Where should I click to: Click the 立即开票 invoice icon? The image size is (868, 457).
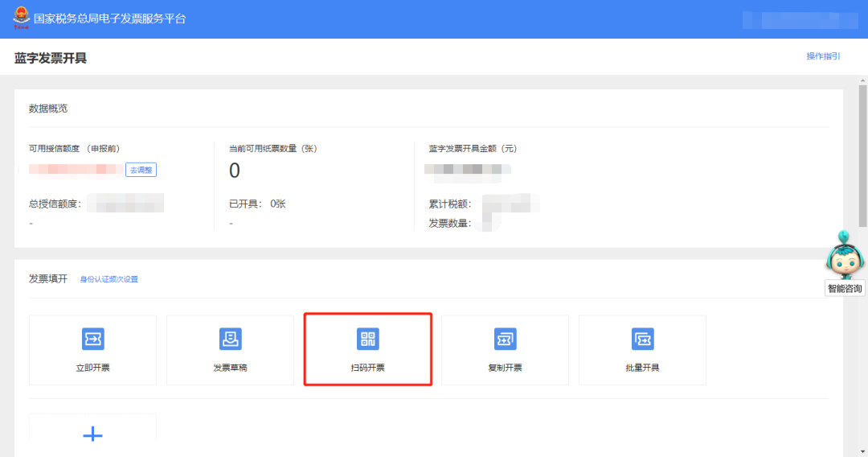[x=93, y=339]
